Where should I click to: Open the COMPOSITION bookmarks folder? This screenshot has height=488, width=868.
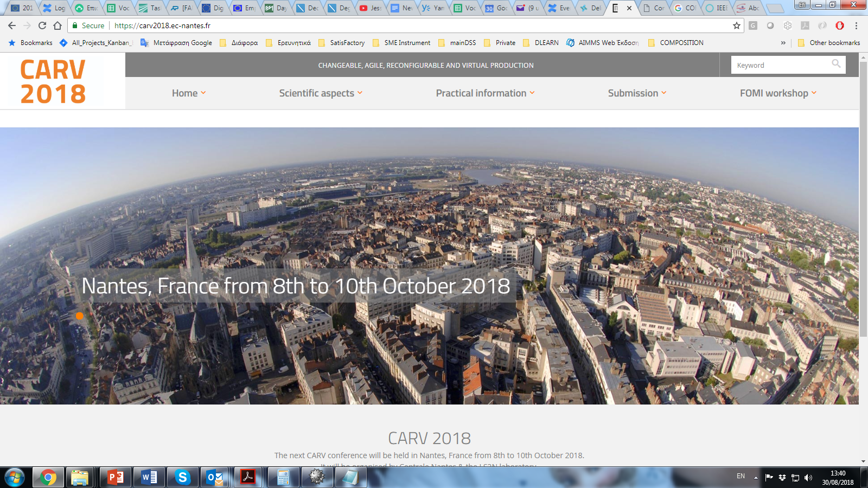[676, 43]
